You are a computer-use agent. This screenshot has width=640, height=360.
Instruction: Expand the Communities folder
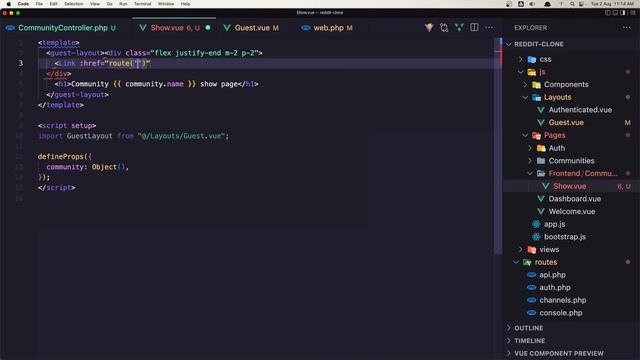tap(571, 160)
